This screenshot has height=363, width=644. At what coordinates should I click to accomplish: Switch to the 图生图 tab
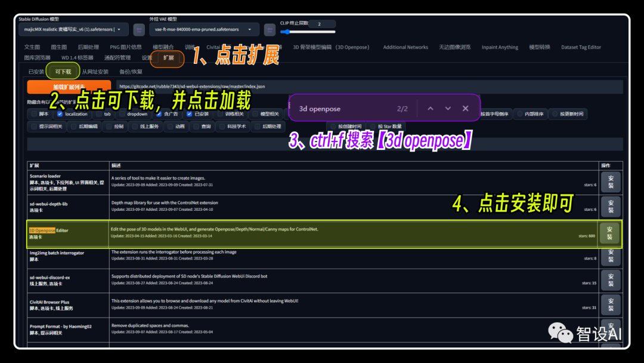pyautogui.click(x=58, y=47)
